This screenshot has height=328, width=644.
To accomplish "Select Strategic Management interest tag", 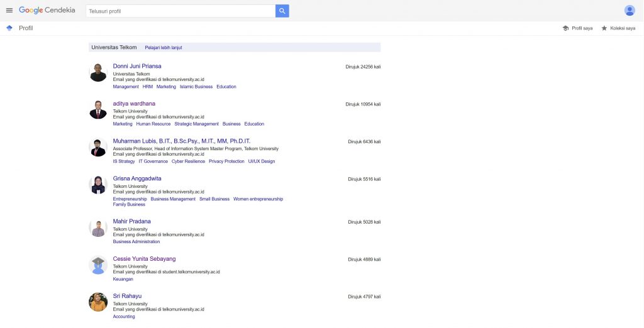I will (197, 124).
